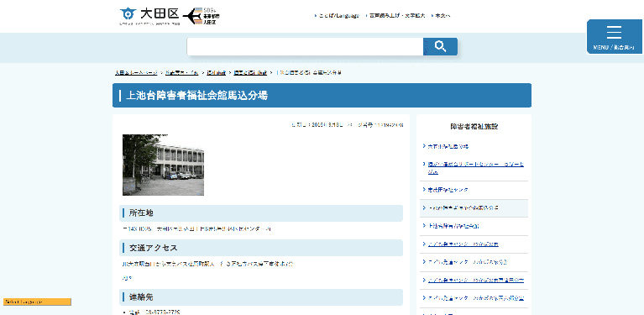Click inside the site search field
644x315 pixels.
click(305, 46)
